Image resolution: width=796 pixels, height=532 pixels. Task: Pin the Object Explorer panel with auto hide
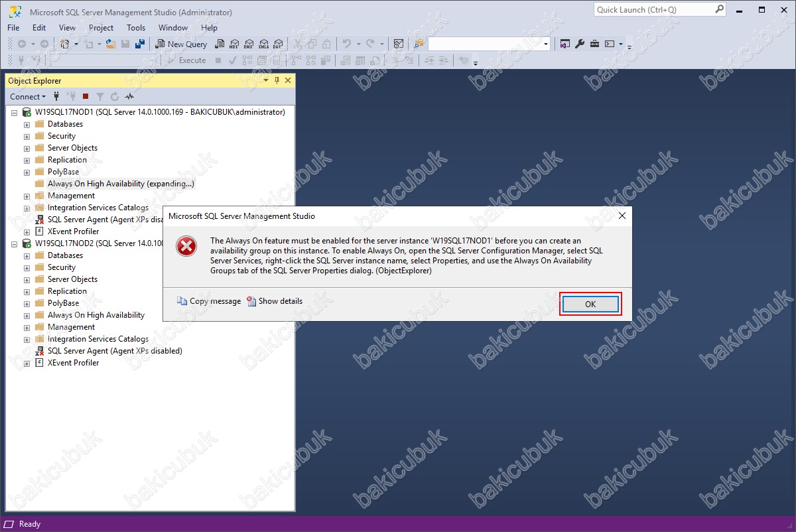pos(277,80)
